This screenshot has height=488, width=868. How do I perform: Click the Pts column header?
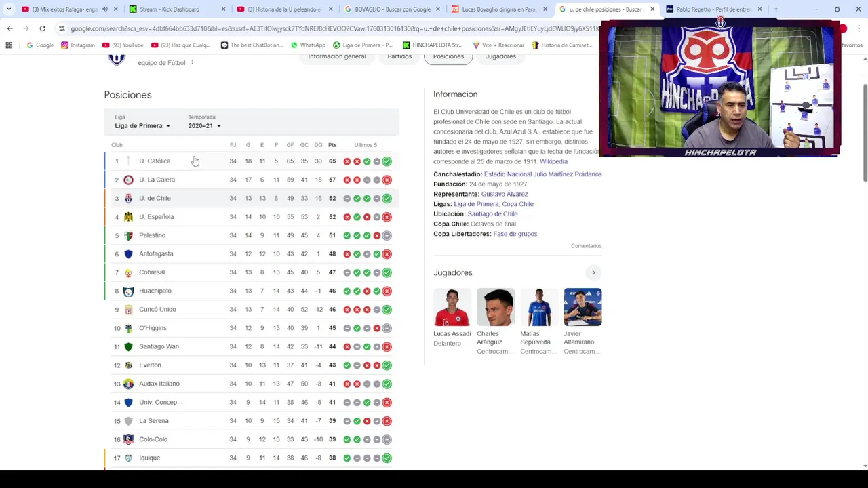click(x=332, y=145)
